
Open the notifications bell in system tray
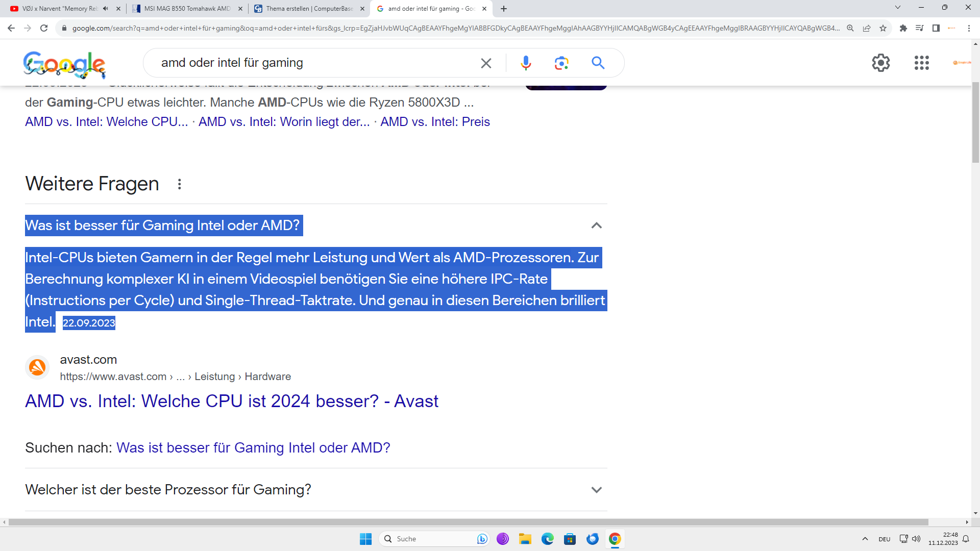coord(966,539)
